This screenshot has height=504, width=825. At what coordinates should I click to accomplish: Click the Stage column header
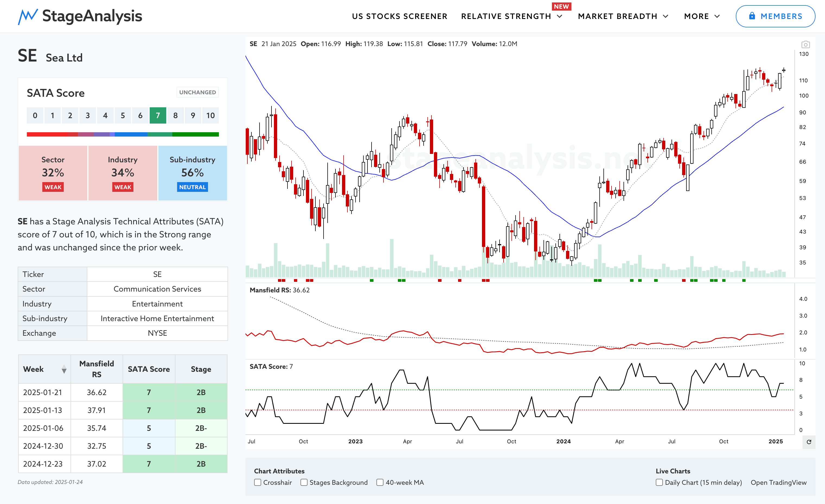201,369
